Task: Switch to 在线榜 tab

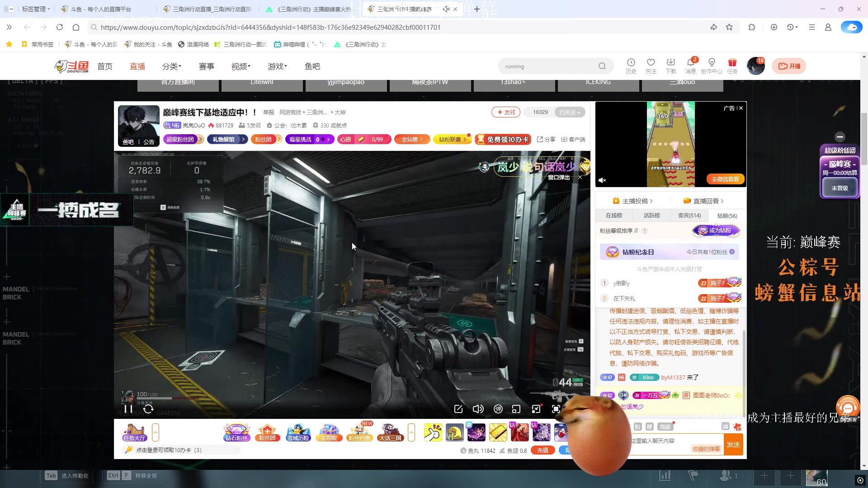Action: tap(614, 216)
